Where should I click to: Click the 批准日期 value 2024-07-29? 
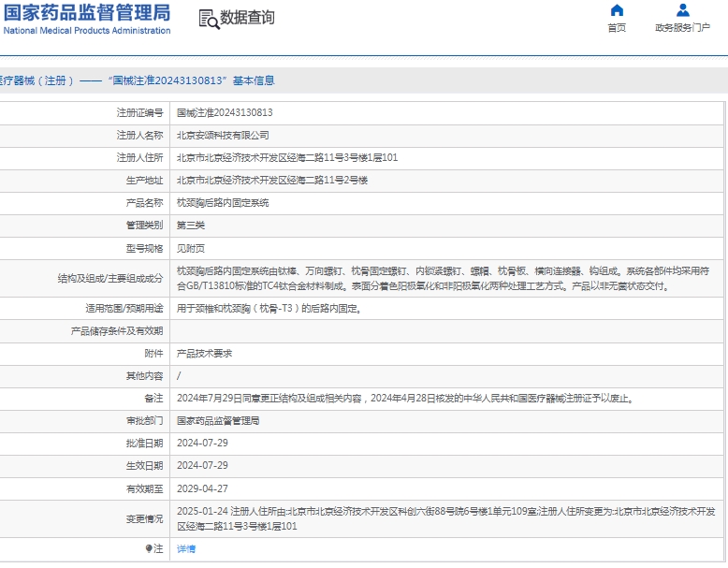(x=202, y=443)
